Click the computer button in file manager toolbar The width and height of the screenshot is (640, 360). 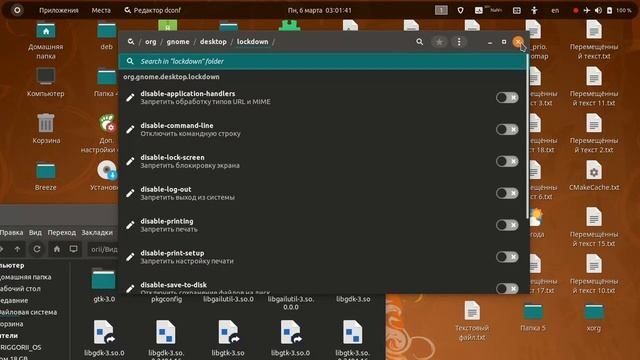click(73, 249)
